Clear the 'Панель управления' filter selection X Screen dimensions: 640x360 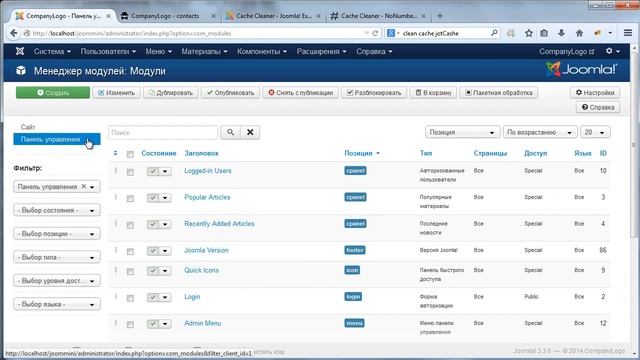83,186
